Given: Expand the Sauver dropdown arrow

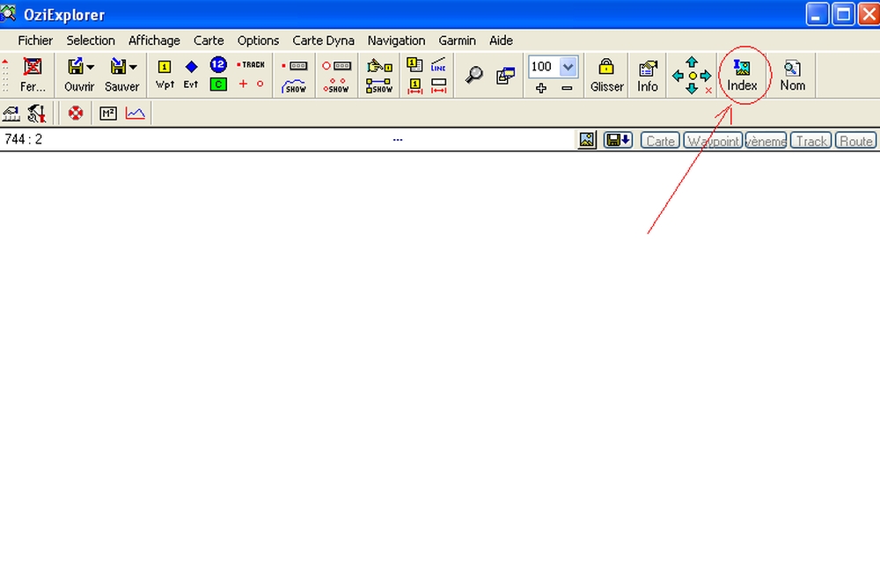Looking at the screenshot, I should coord(133,67).
